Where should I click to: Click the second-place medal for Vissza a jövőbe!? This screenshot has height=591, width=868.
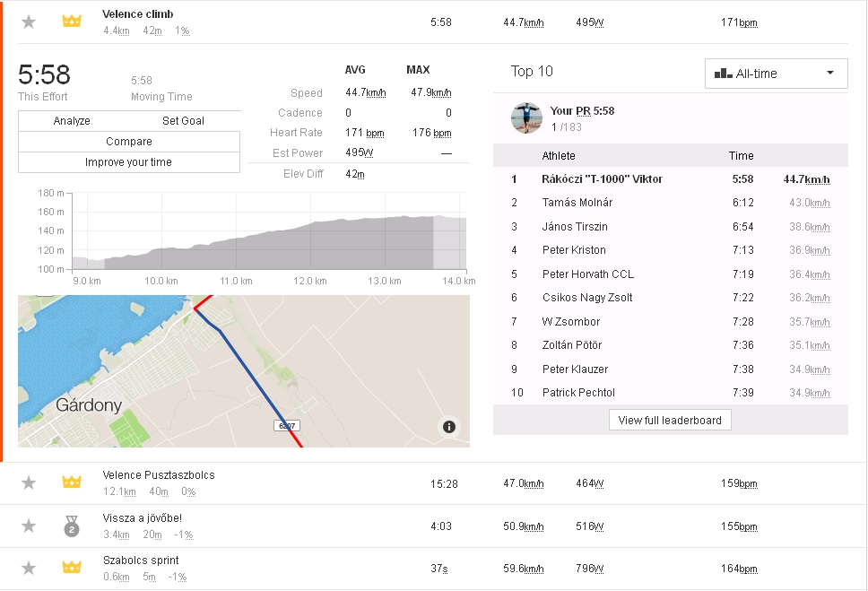coord(72,526)
